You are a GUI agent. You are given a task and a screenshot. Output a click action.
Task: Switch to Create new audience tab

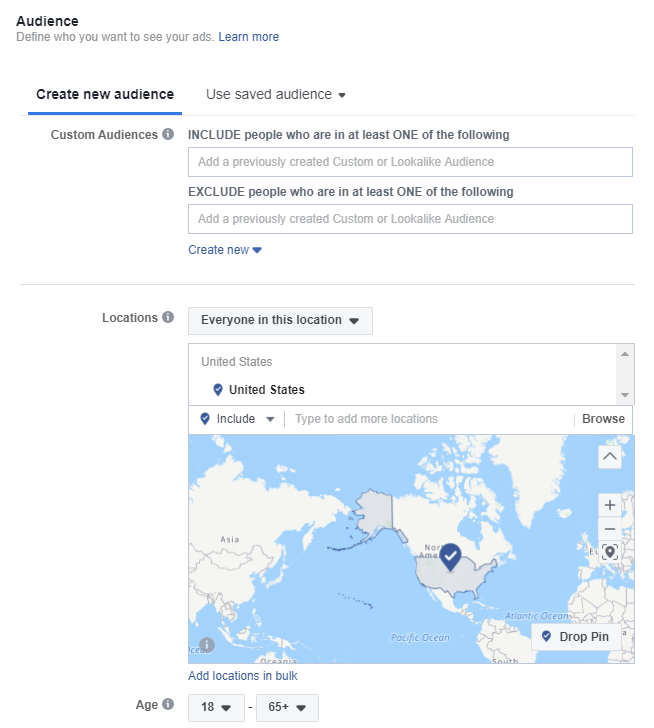[x=105, y=94]
